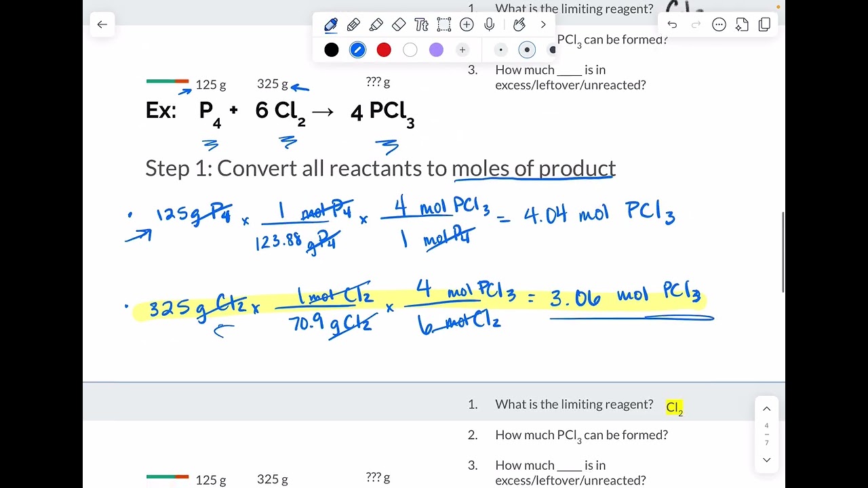Screen dimensions: 868x488
Task: Select the Highlighter tool
Action: (x=376, y=25)
